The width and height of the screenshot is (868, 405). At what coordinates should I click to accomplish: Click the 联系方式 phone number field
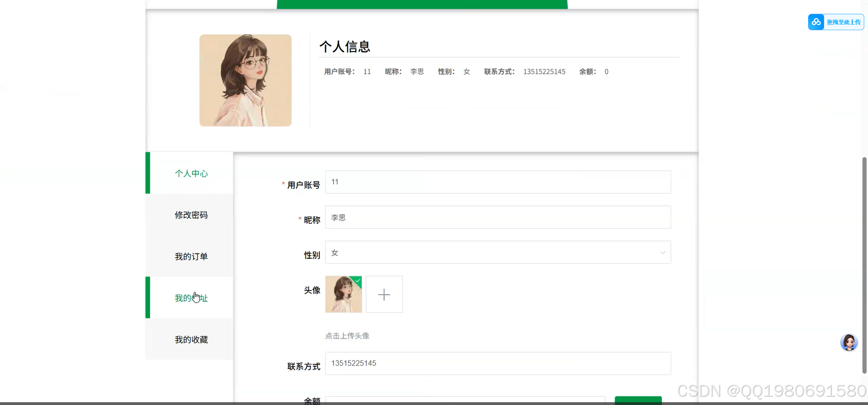click(497, 363)
